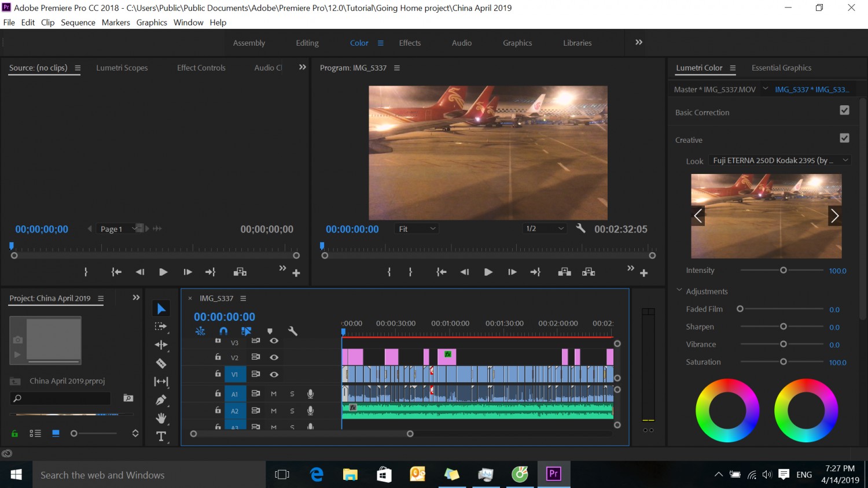
Task: Select the Slip tool
Action: pyautogui.click(x=161, y=382)
